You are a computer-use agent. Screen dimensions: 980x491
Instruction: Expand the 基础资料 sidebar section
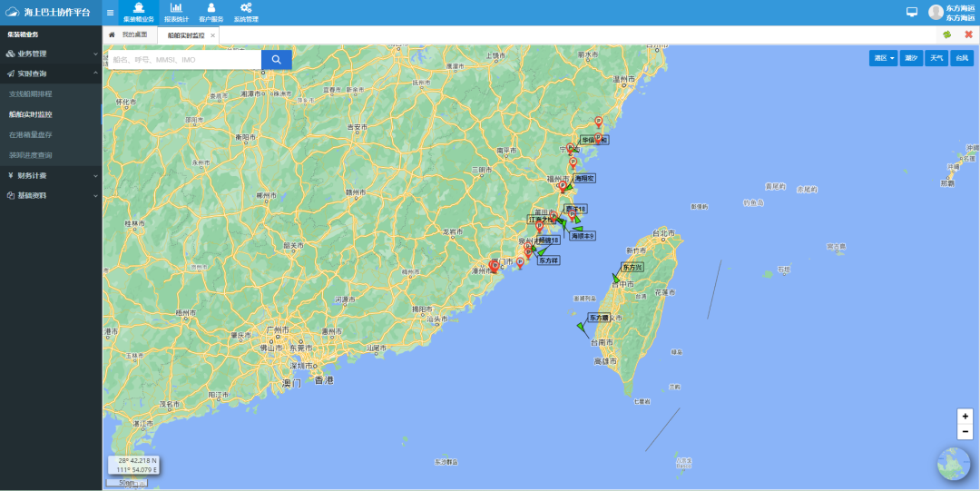click(x=51, y=195)
